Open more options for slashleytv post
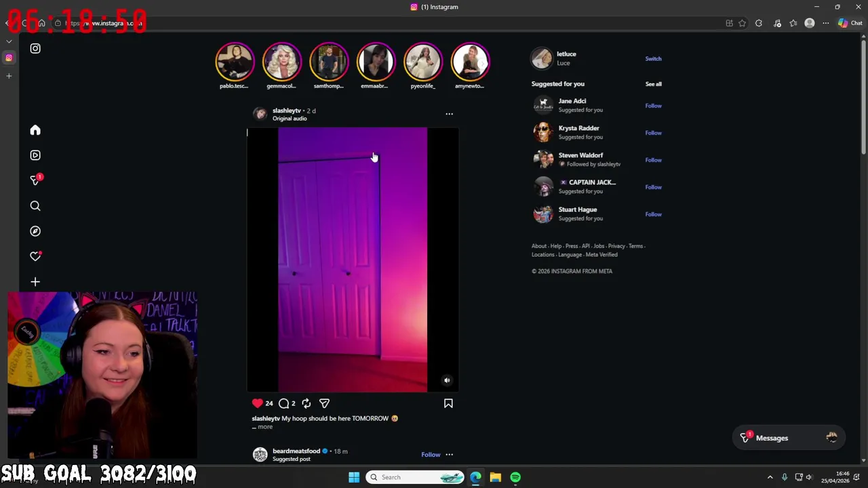Image resolution: width=868 pixels, height=488 pixels. click(x=449, y=114)
